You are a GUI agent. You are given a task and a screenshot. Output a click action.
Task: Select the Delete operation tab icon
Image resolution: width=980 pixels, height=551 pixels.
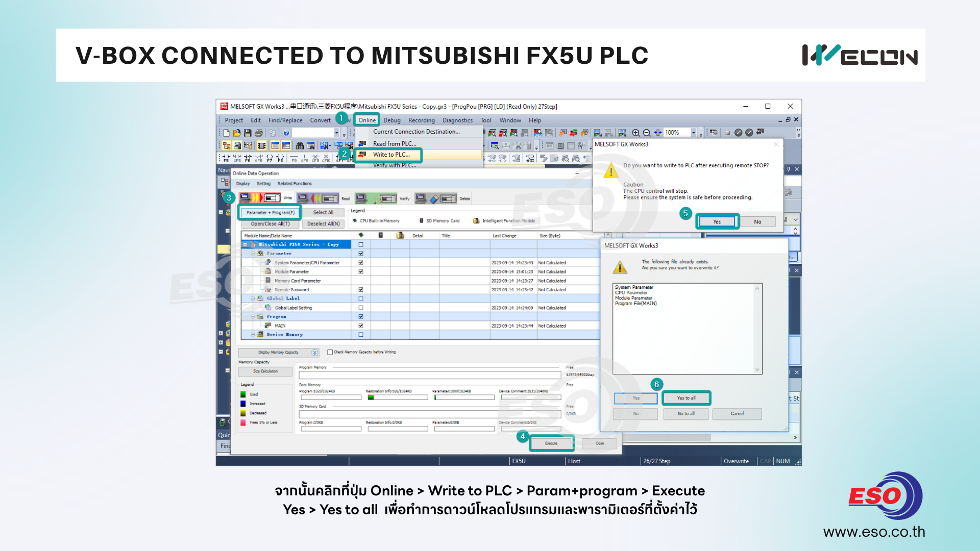(436, 198)
